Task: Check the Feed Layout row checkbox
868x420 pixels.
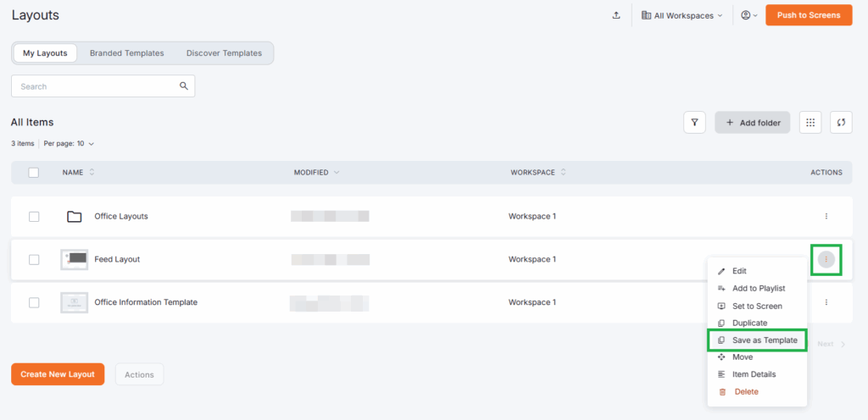Action: coord(34,260)
